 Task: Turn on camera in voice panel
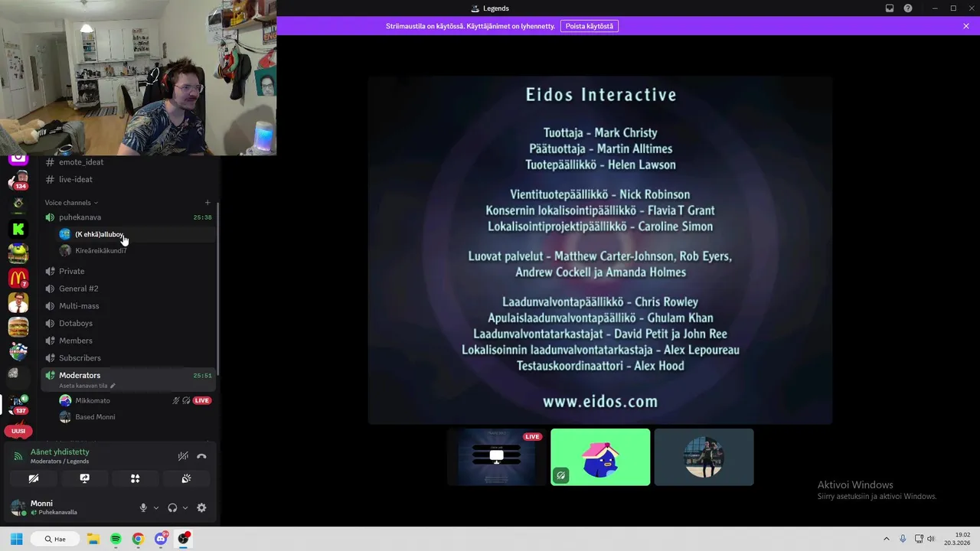coord(34,478)
